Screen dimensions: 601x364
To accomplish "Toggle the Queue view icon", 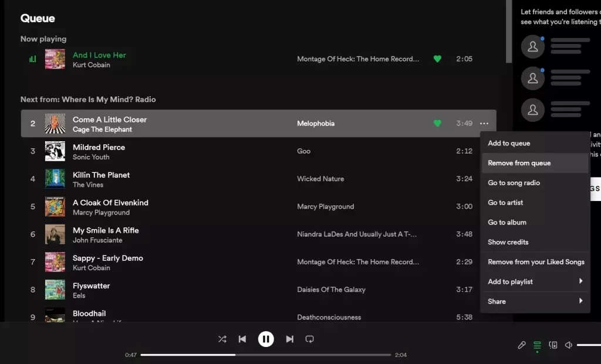I will [x=538, y=345].
